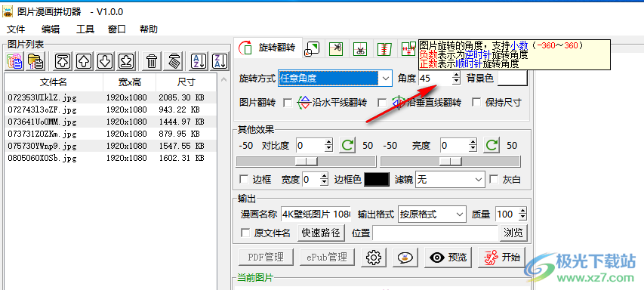Click the 边框 宽度 spinner arrows
Viewport: 644px width, 290px height.
325,180
